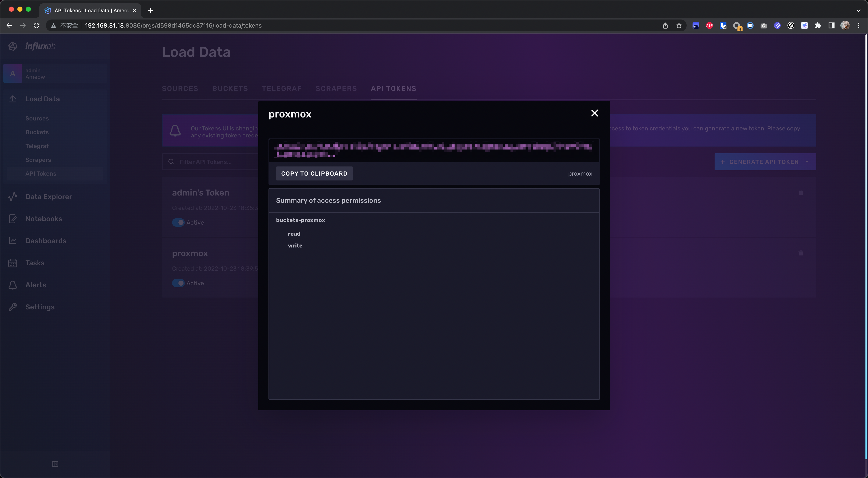
Task: Open Chrome extensions puzzle icon
Action: (818, 26)
